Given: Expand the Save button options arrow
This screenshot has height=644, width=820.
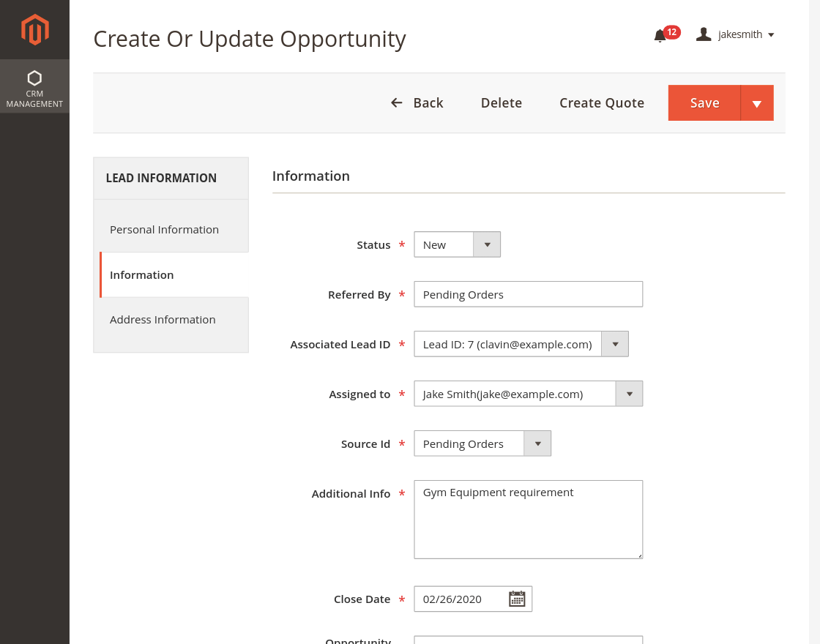Looking at the screenshot, I should [757, 102].
